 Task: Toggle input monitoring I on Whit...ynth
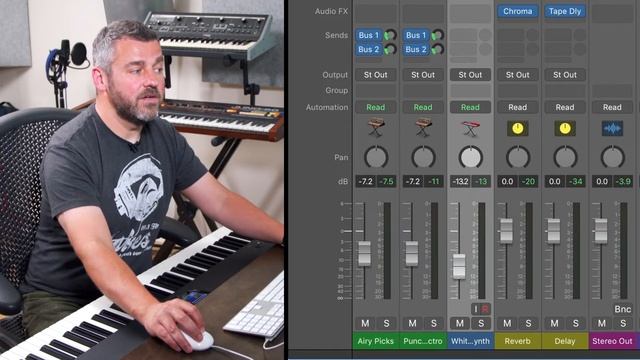(x=476, y=309)
